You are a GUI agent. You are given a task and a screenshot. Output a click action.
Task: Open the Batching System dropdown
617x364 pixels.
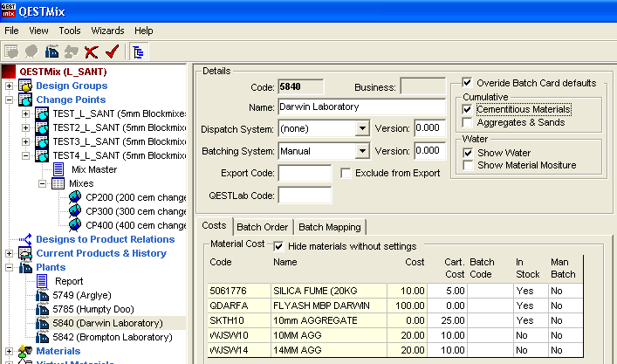pos(362,150)
